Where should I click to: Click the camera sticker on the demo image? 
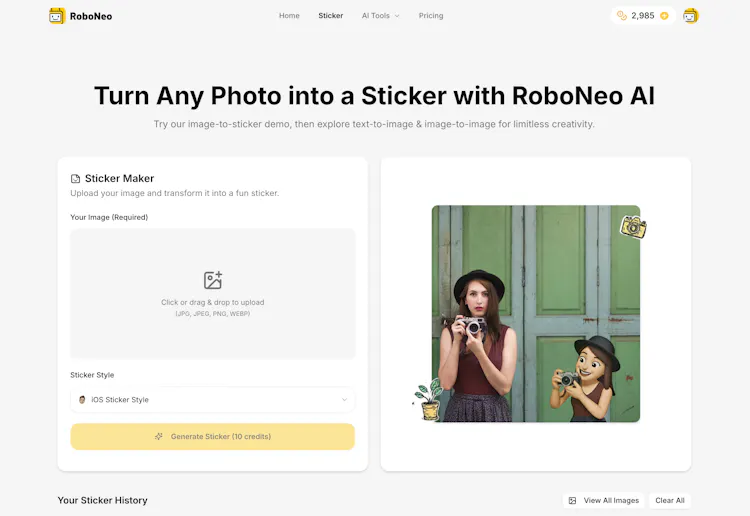tap(633, 227)
